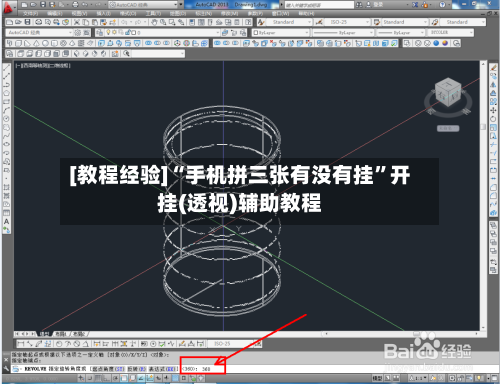This screenshot has height=384, width=500.
Task: Open the BYCOLOR plot style dropdown
Action: coord(451,33)
